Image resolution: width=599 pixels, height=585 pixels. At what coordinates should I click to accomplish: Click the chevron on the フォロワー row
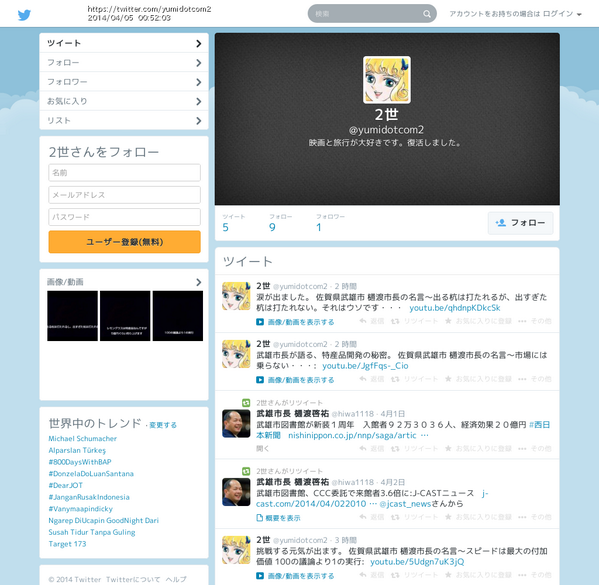coord(198,82)
